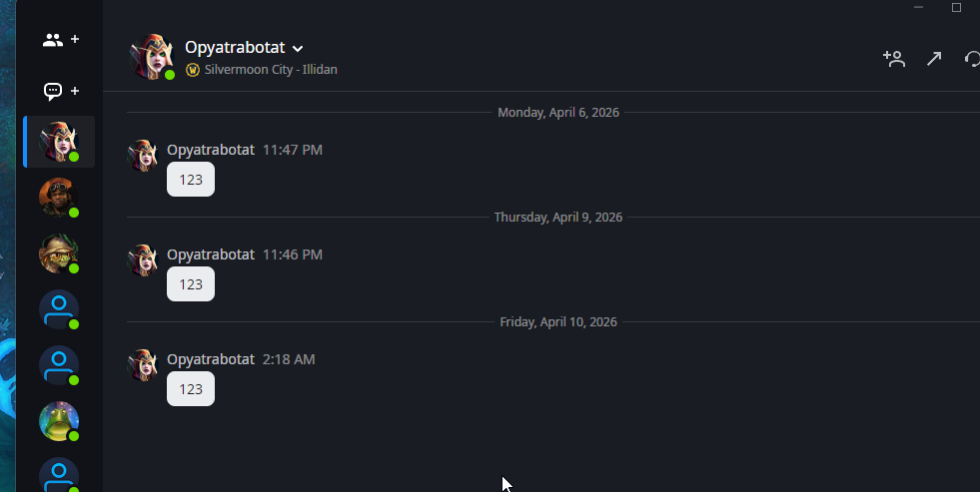The height and width of the screenshot is (492, 980).
Task: Select the active elf avatar chat in sidebar
Action: click(x=58, y=142)
